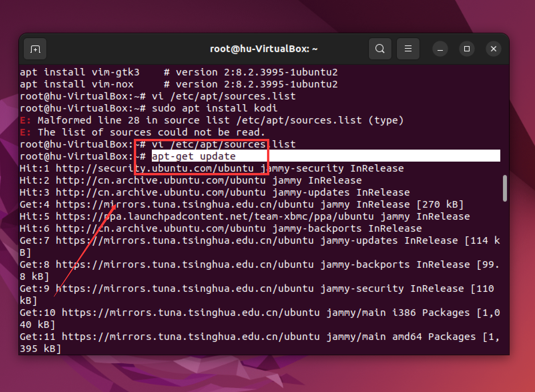Click the cn.archive.ubuntu.com URL on Hit:2
The height and width of the screenshot is (392, 535).
coord(161,180)
